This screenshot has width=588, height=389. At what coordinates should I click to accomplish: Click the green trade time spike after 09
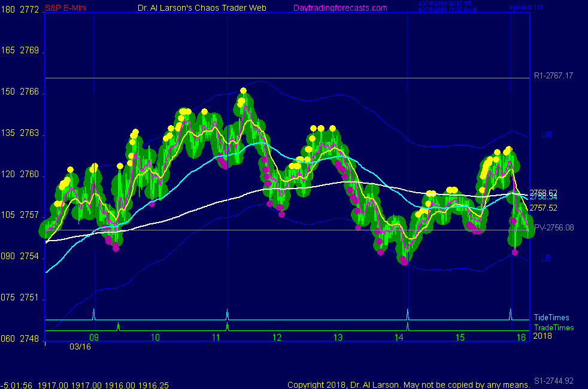(118, 326)
